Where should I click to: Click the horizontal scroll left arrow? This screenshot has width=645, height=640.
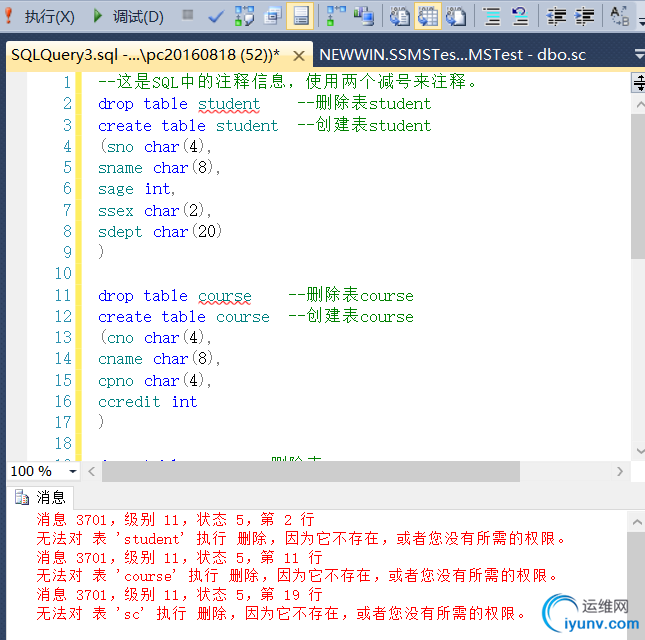pos(91,471)
